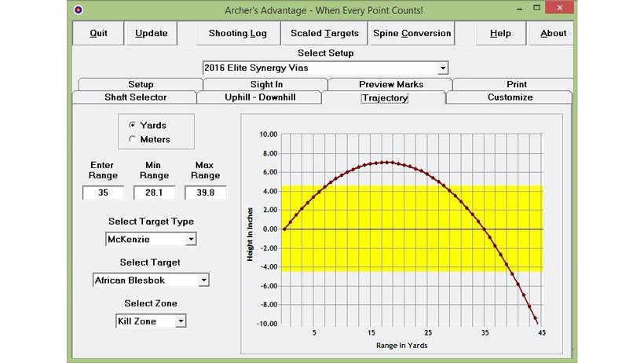
Task: Open the Shooting Log
Action: coord(238,33)
